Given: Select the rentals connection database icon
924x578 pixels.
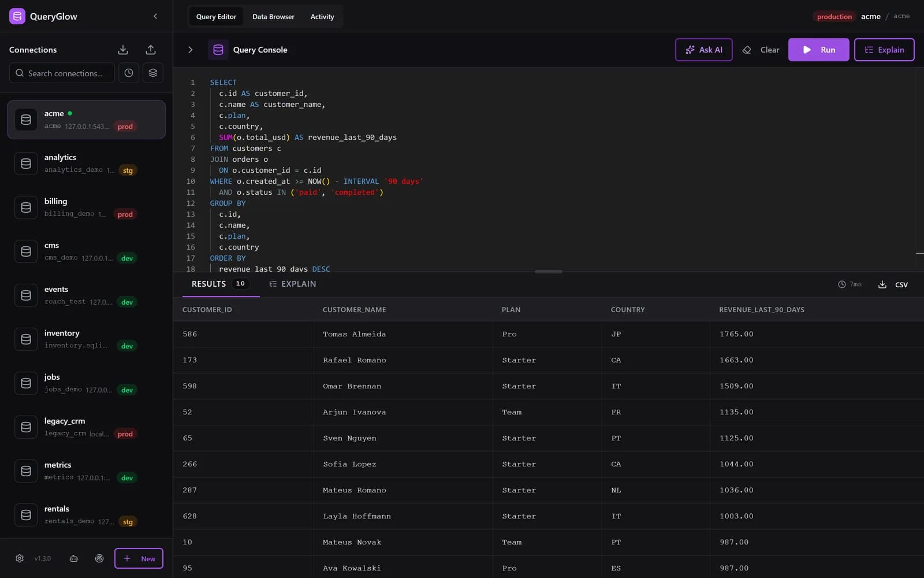Looking at the screenshot, I should [26, 515].
